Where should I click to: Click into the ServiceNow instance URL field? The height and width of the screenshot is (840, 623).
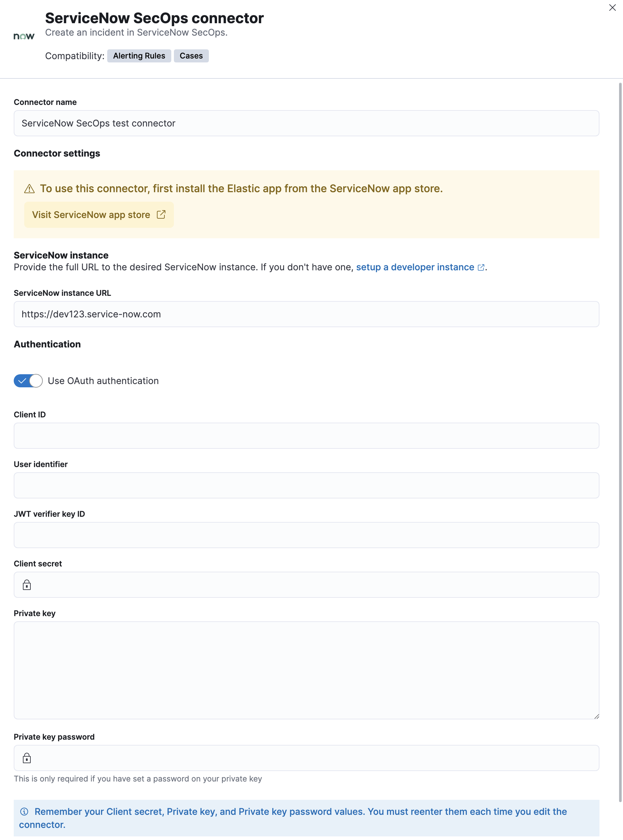[306, 314]
